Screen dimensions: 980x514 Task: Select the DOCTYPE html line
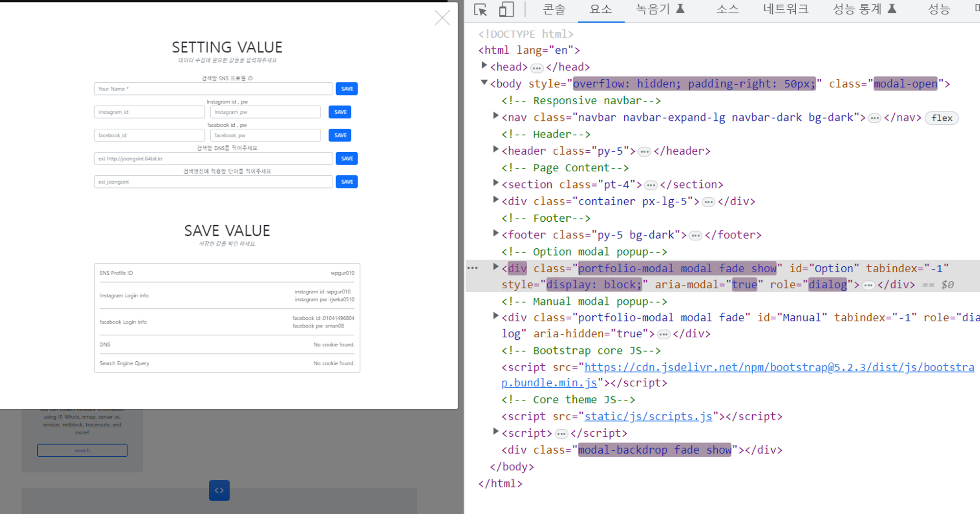(x=526, y=34)
